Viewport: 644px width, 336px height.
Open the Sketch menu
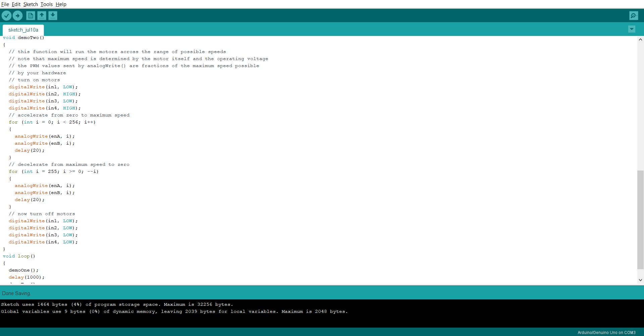coord(31,4)
